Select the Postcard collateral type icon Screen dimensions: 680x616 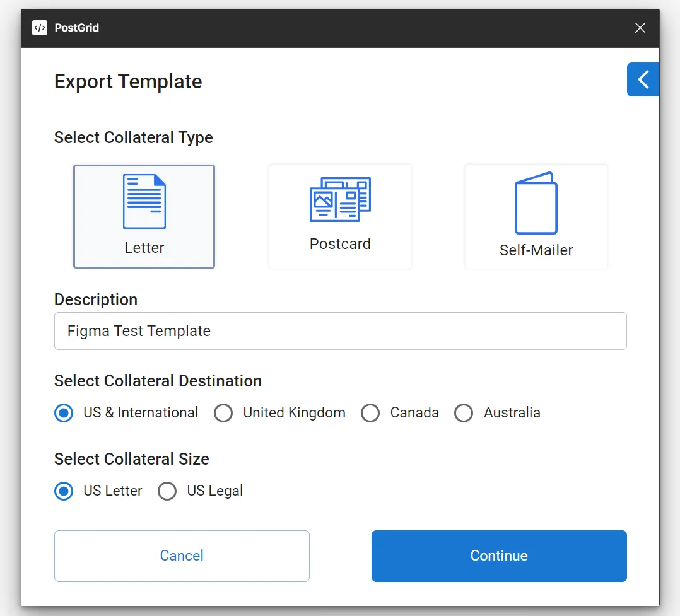click(x=340, y=216)
